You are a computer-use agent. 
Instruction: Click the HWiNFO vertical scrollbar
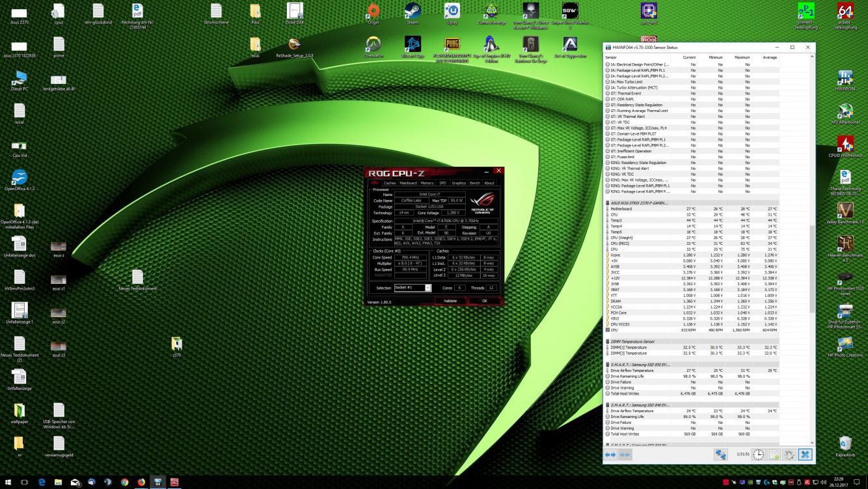coord(812,270)
